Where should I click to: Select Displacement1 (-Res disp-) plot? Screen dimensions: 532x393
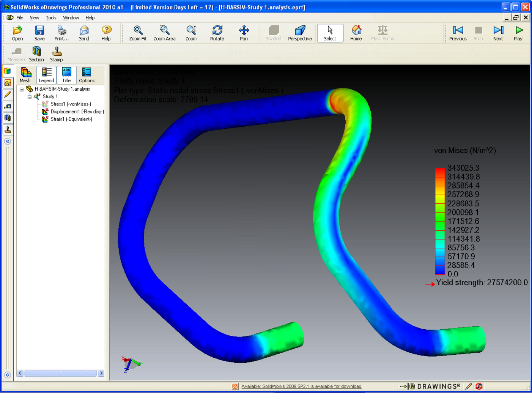tap(77, 112)
